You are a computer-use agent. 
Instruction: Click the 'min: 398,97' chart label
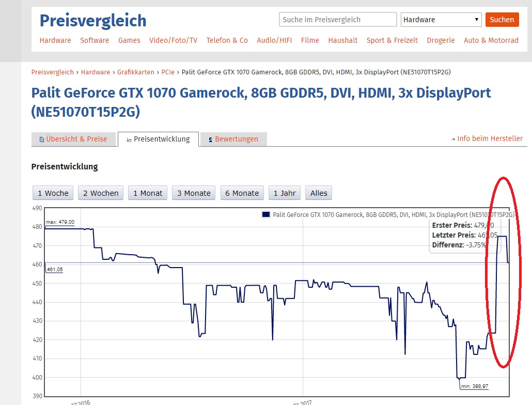click(475, 386)
